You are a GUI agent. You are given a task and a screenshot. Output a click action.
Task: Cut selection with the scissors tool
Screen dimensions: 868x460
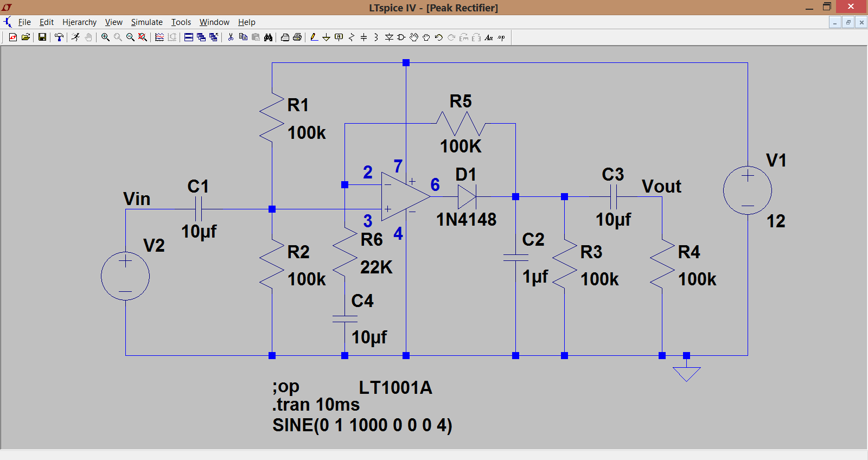pyautogui.click(x=231, y=37)
